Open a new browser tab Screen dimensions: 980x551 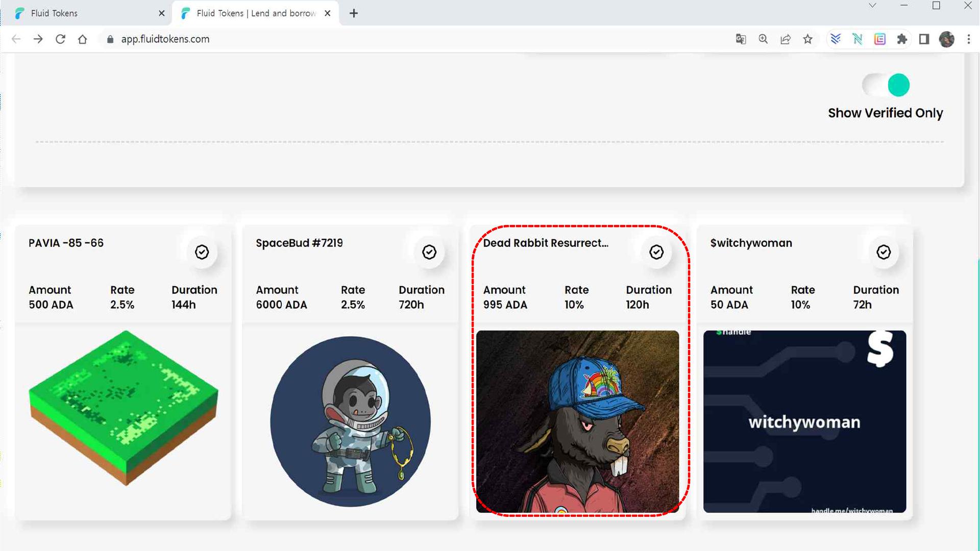(x=354, y=13)
